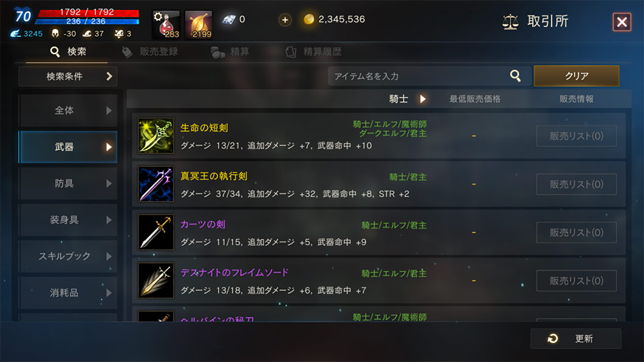Open the 騎士 class filter dropdown
The width and height of the screenshot is (644, 362).
tap(408, 99)
